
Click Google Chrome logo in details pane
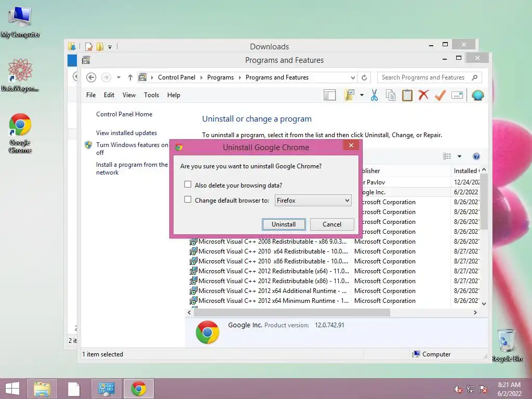click(x=207, y=332)
